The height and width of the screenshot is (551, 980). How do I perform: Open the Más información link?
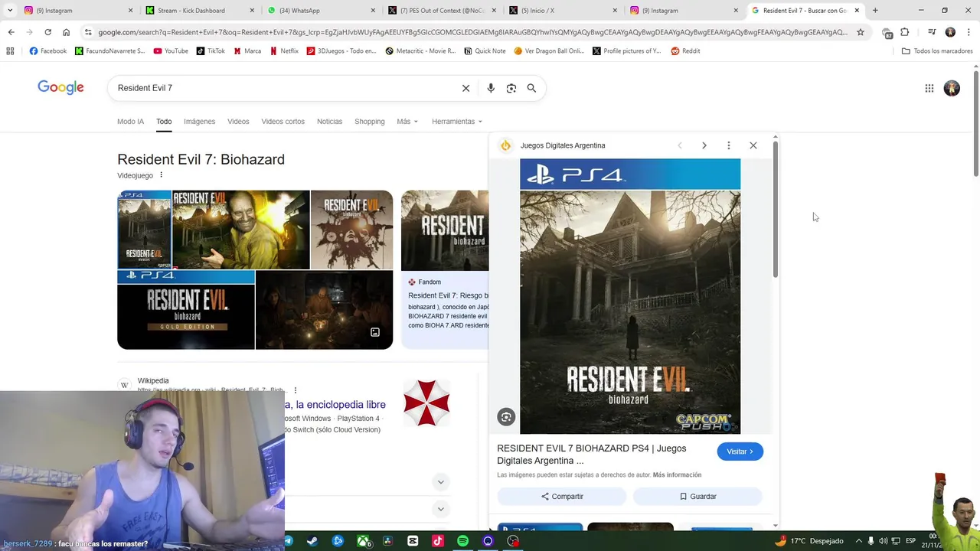click(x=677, y=475)
